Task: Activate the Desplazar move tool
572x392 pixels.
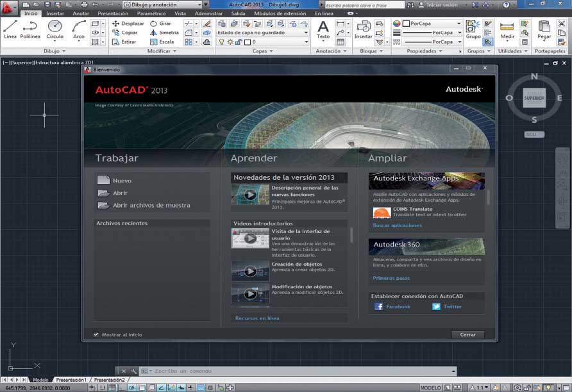Action: pos(128,23)
